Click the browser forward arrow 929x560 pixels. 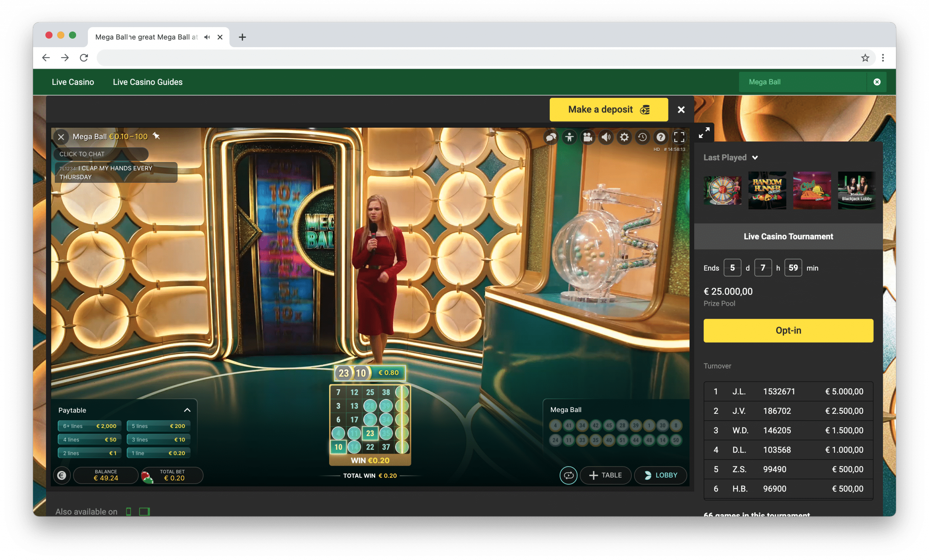pyautogui.click(x=65, y=58)
